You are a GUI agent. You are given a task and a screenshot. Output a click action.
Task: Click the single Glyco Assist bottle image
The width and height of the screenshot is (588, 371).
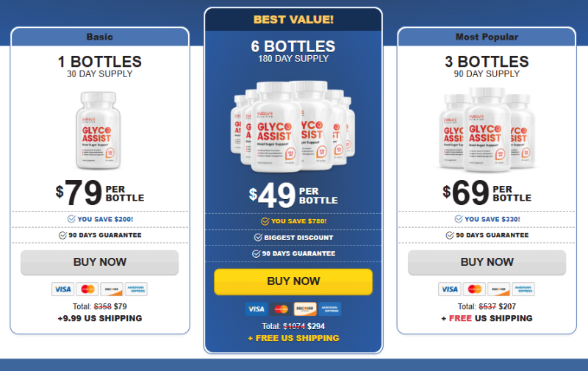98,131
